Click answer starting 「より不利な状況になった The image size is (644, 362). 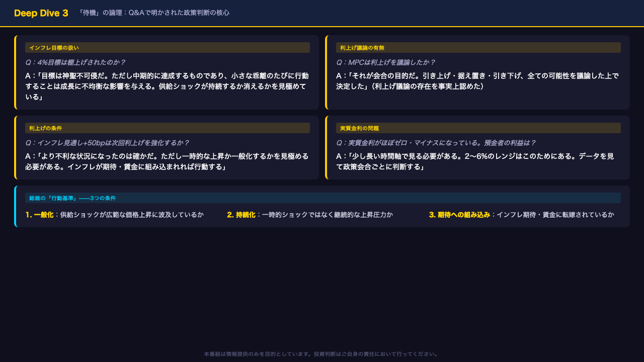coord(168,161)
